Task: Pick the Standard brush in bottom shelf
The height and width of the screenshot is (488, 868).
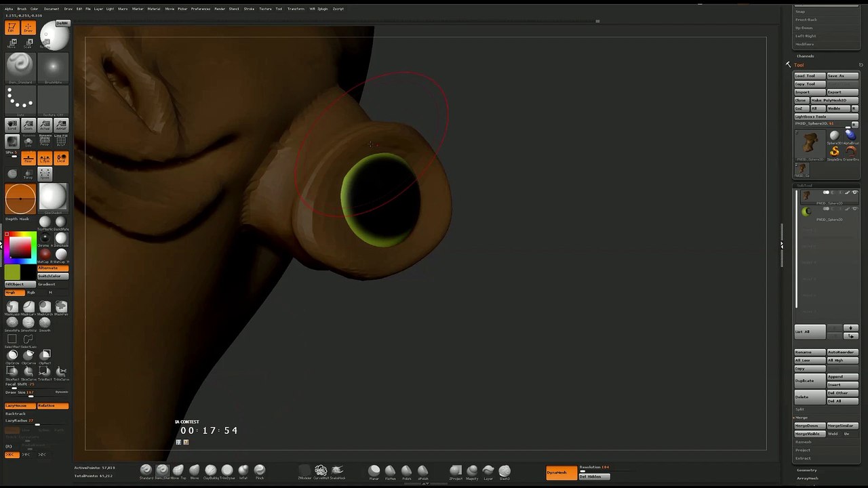Action: tap(146, 471)
